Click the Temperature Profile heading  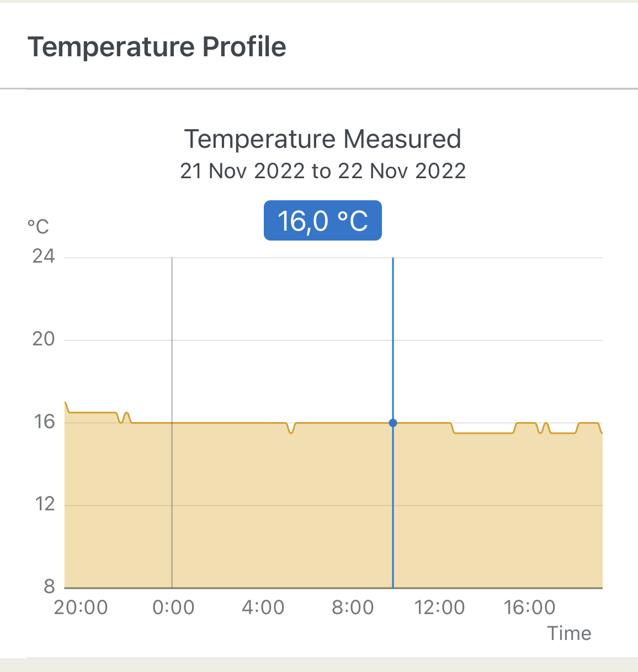[x=157, y=47]
